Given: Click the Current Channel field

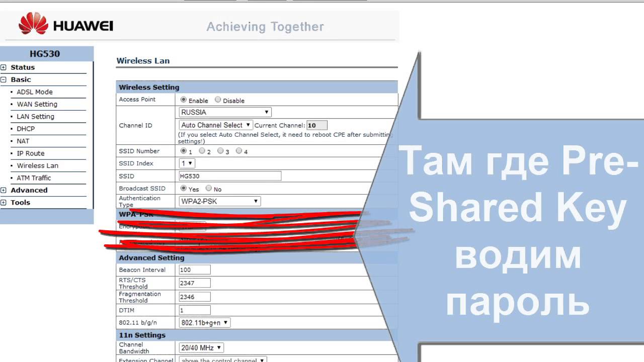Looking at the screenshot, I should click(x=317, y=125).
